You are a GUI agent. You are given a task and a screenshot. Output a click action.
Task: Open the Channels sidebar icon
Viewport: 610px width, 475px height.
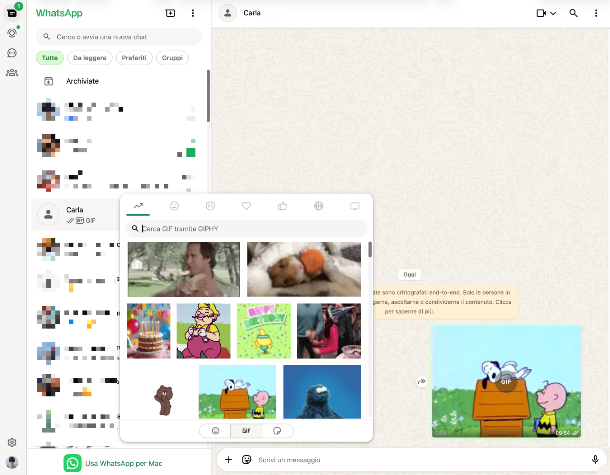click(x=12, y=53)
